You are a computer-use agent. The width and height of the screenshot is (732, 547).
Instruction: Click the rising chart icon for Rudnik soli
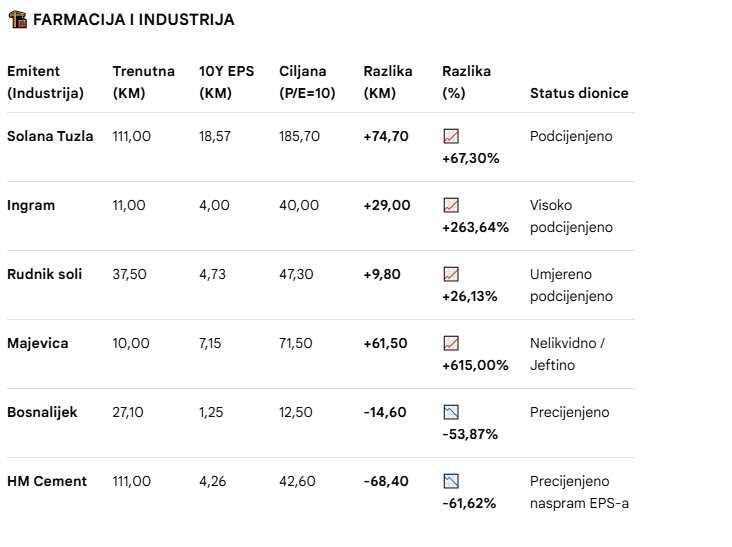pos(451,274)
